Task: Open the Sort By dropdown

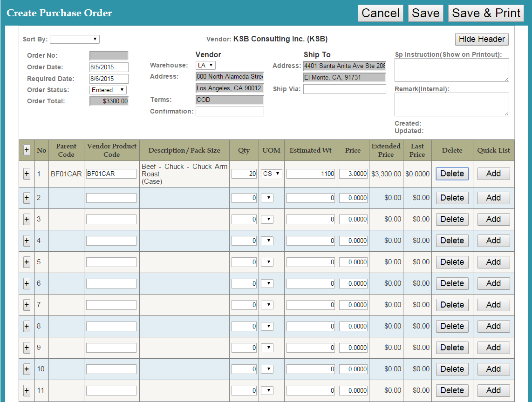Action: (x=75, y=40)
